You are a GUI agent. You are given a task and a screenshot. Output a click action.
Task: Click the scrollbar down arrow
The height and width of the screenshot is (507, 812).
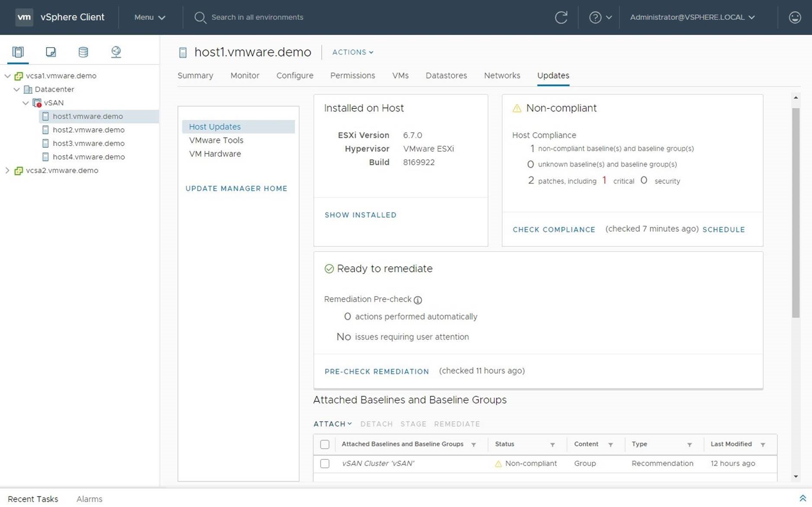[x=796, y=477]
